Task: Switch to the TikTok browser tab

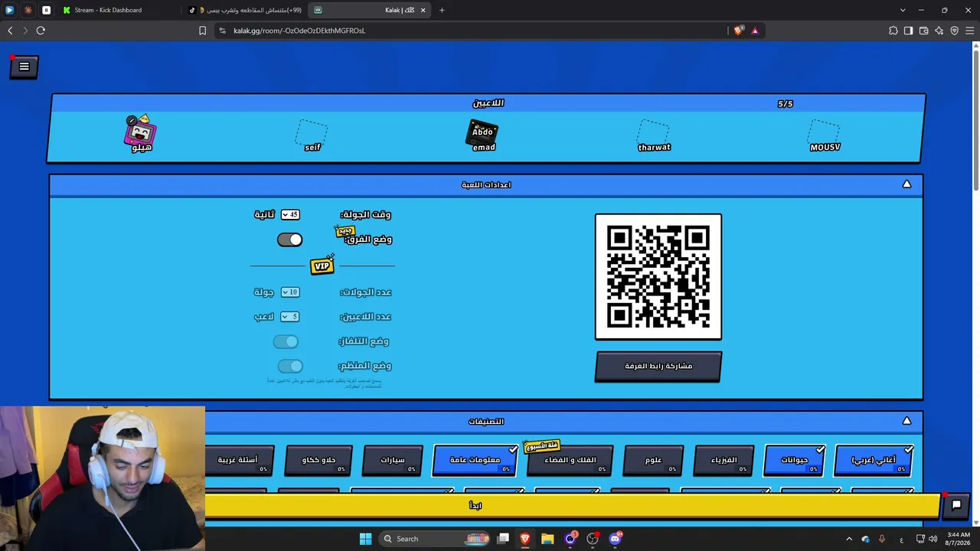Action: tap(245, 10)
